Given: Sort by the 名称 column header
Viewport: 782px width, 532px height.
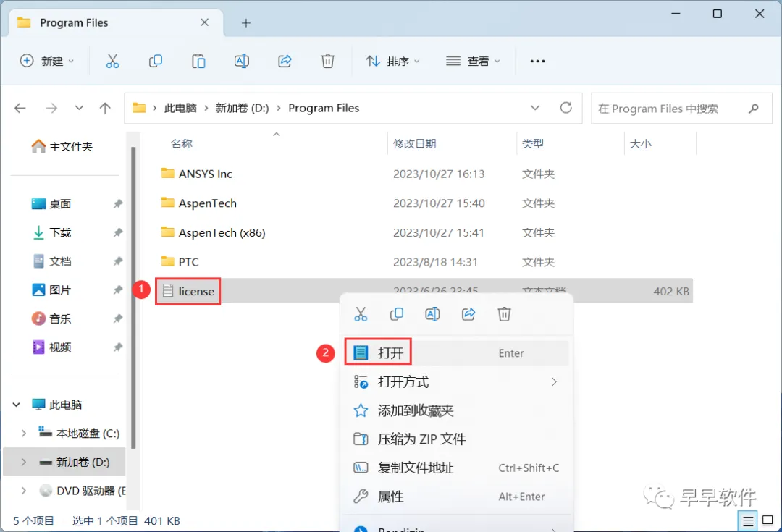Looking at the screenshot, I should 182,144.
